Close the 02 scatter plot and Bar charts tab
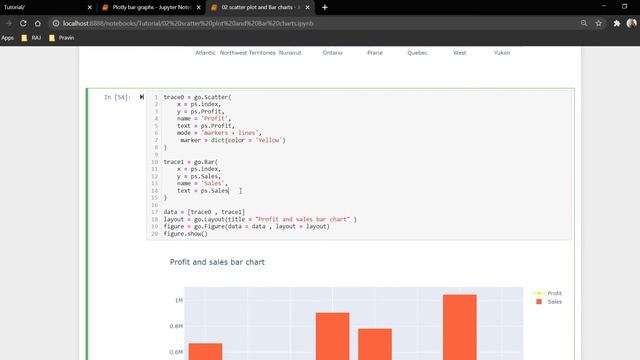The image size is (640, 360). click(x=307, y=7)
